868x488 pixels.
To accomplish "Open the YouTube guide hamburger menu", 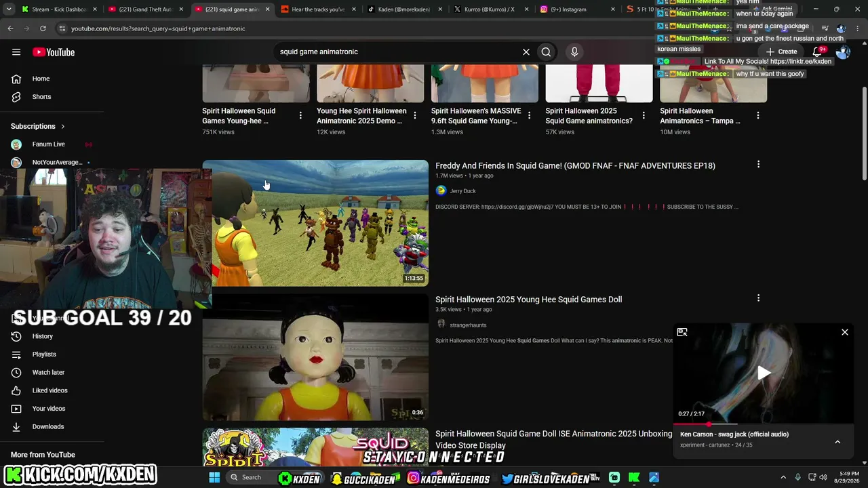I will click(x=16, y=52).
